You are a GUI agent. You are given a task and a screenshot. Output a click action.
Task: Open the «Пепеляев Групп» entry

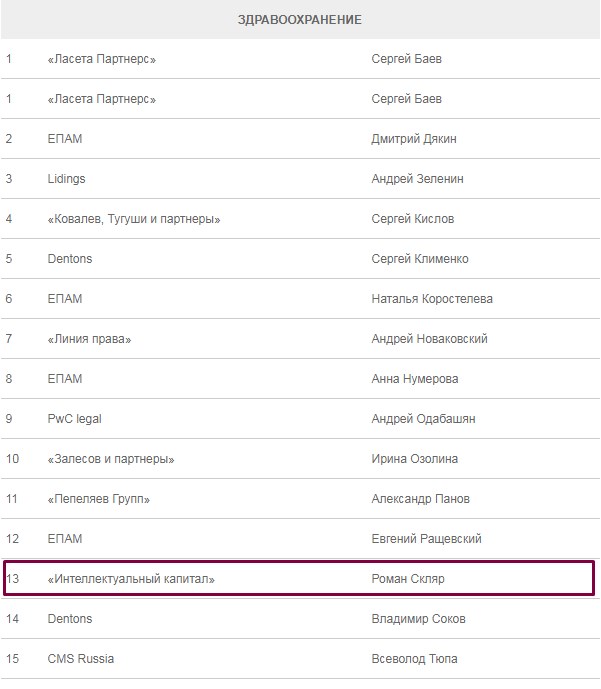[x=99, y=499]
